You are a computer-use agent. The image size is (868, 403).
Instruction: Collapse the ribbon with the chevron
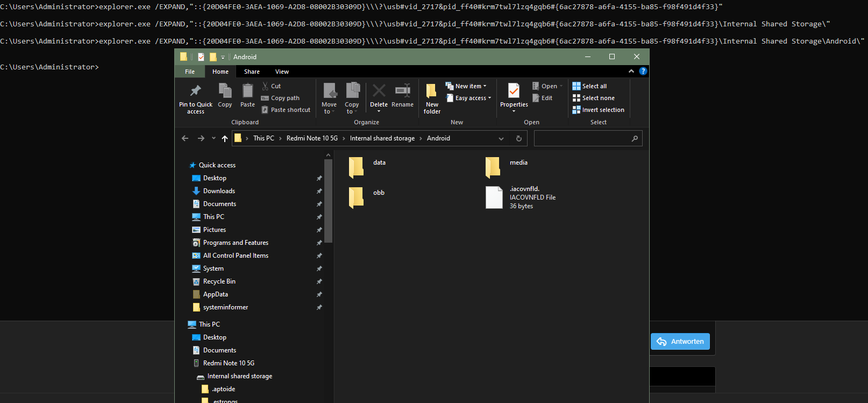[631, 71]
